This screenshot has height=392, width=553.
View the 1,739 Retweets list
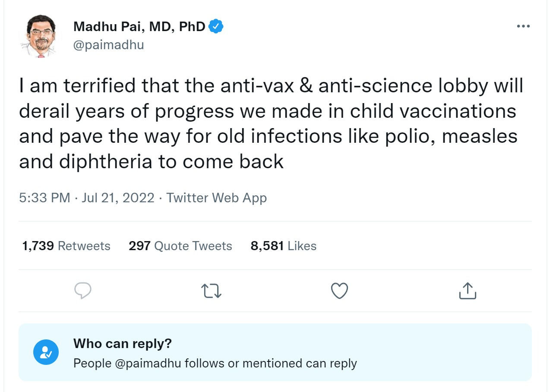coord(66,246)
